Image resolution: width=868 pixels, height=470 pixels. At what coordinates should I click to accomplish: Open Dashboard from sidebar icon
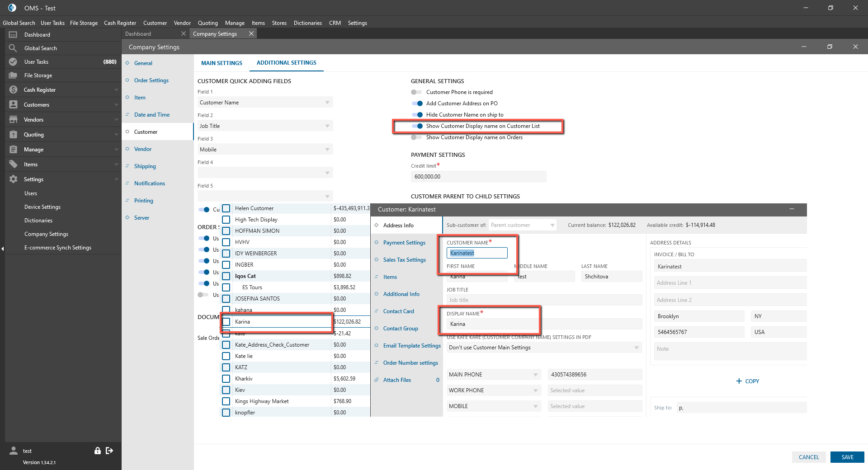(13, 35)
